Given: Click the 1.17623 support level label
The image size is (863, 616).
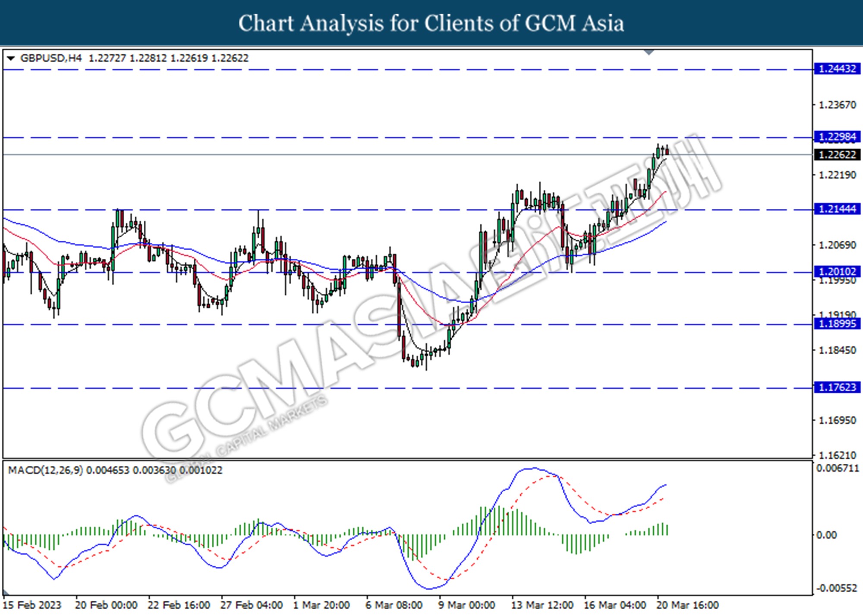Looking at the screenshot, I should click(837, 387).
